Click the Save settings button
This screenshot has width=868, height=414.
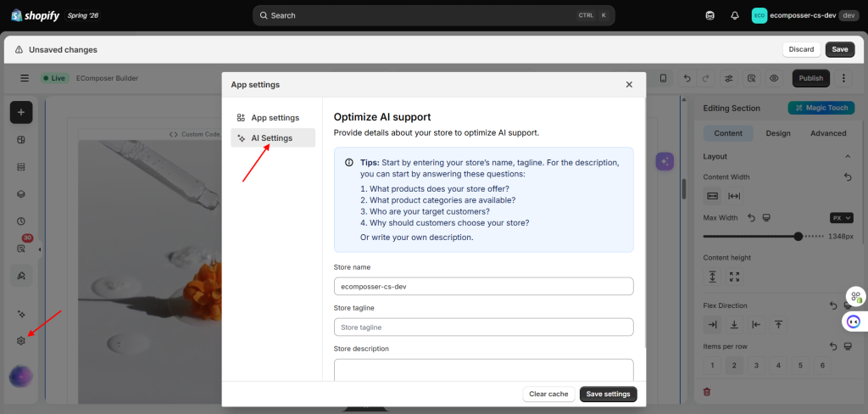609,394
